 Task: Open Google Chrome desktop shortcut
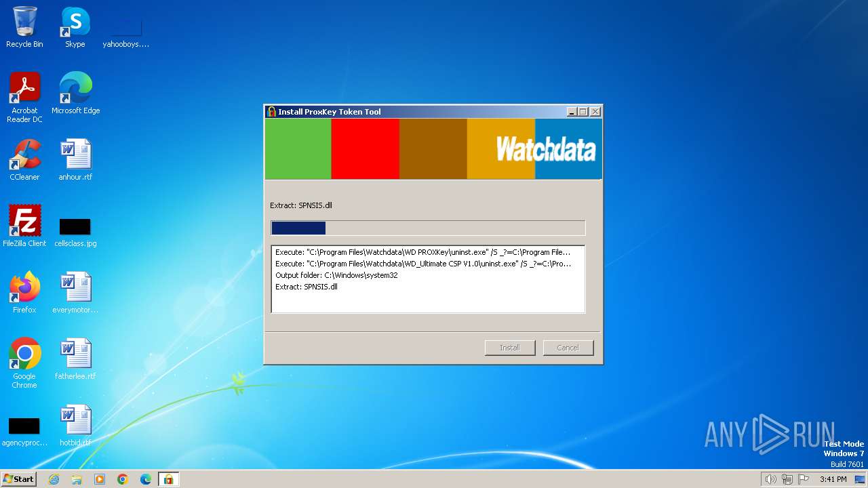[x=24, y=363]
